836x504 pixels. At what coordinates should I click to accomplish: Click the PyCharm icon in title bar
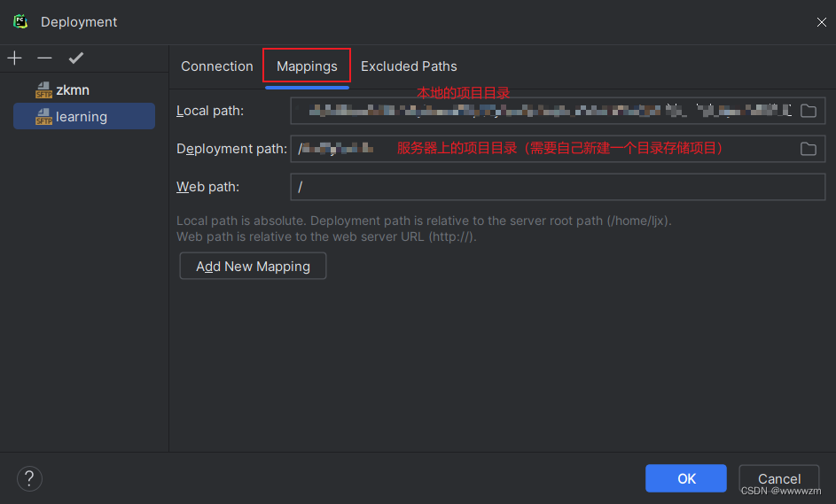coord(20,22)
